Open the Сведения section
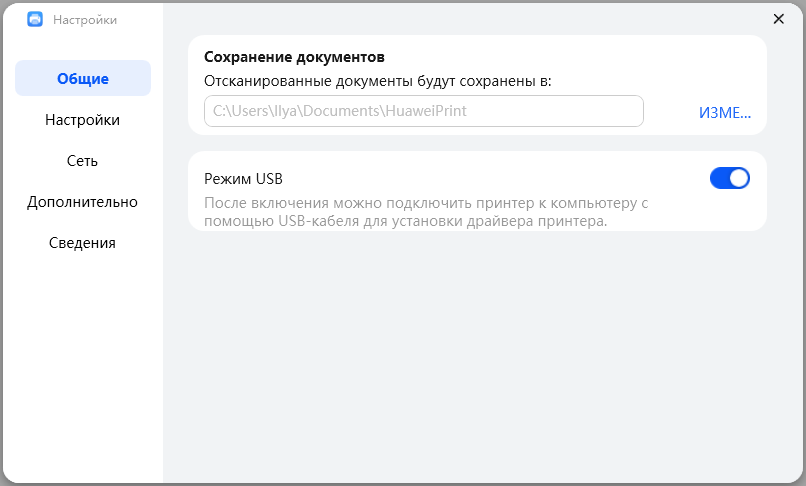Image resolution: width=806 pixels, height=486 pixels. pyautogui.click(x=83, y=243)
